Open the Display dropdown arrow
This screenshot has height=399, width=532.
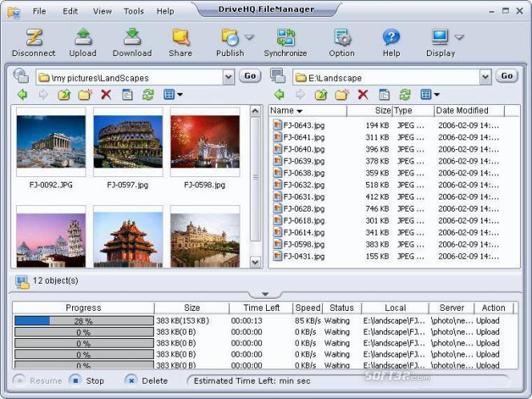click(x=459, y=37)
